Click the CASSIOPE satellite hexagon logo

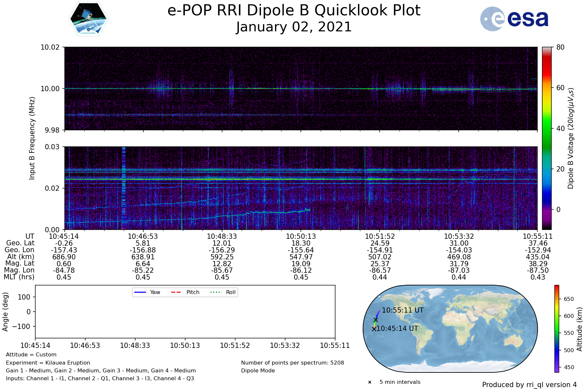89,19
